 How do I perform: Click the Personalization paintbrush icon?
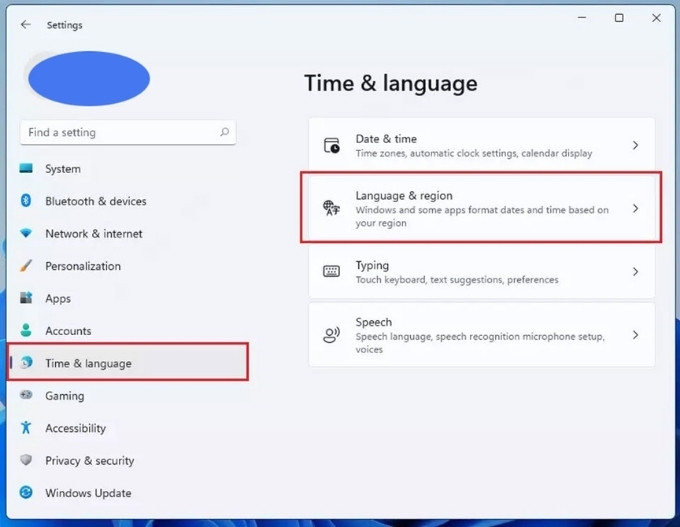(x=26, y=266)
